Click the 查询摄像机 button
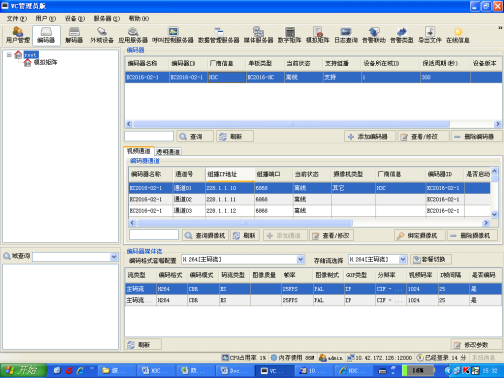The image size is (504, 378). coord(205,236)
